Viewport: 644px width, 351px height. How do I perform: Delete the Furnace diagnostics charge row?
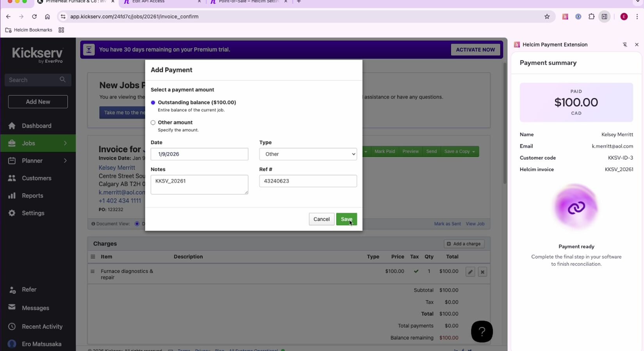pyautogui.click(x=482, y=272)
